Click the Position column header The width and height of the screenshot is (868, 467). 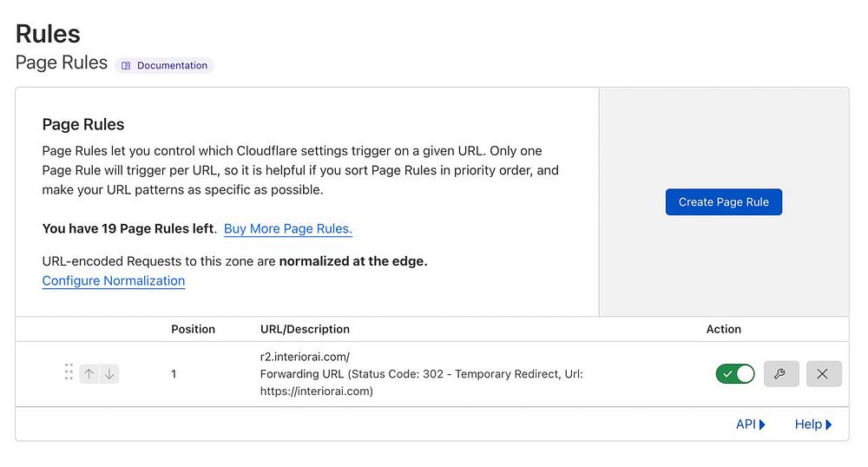(x=193, y=329)
